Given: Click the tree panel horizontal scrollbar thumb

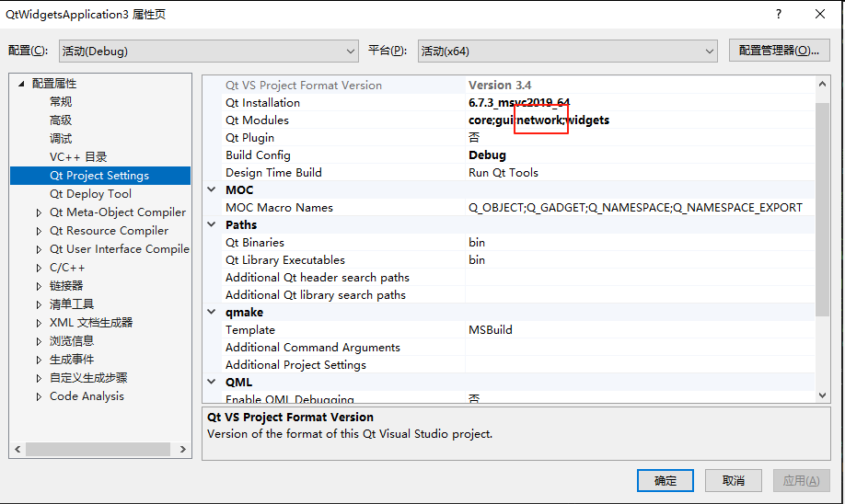Looking at the screenshot, I should (x=98, y=449).
